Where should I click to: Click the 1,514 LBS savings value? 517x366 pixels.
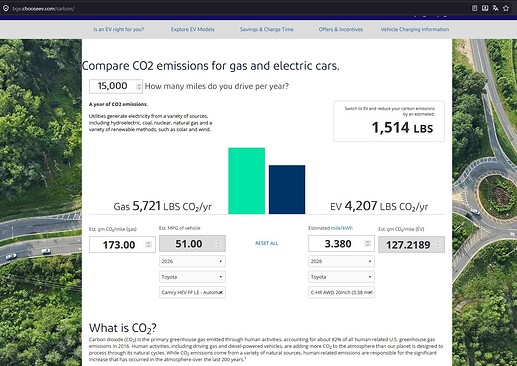pyautogui.click(x=402, y=128)
